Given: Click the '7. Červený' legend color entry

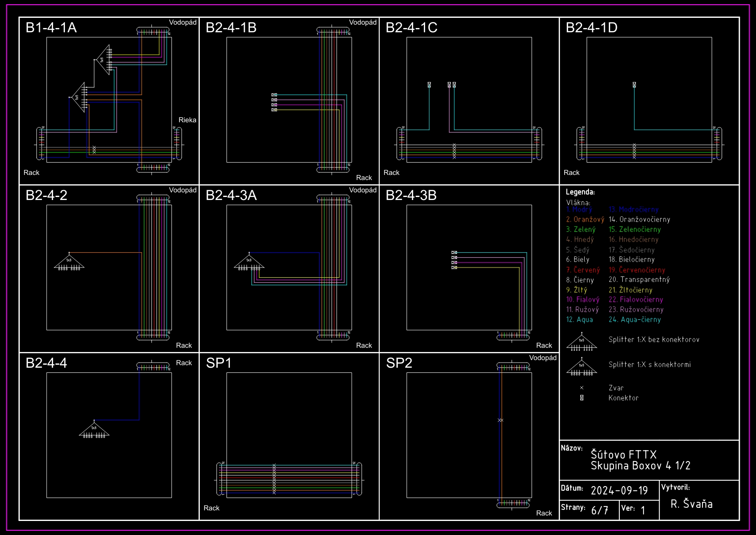Looking at the screenshot, I should point(583,270).
